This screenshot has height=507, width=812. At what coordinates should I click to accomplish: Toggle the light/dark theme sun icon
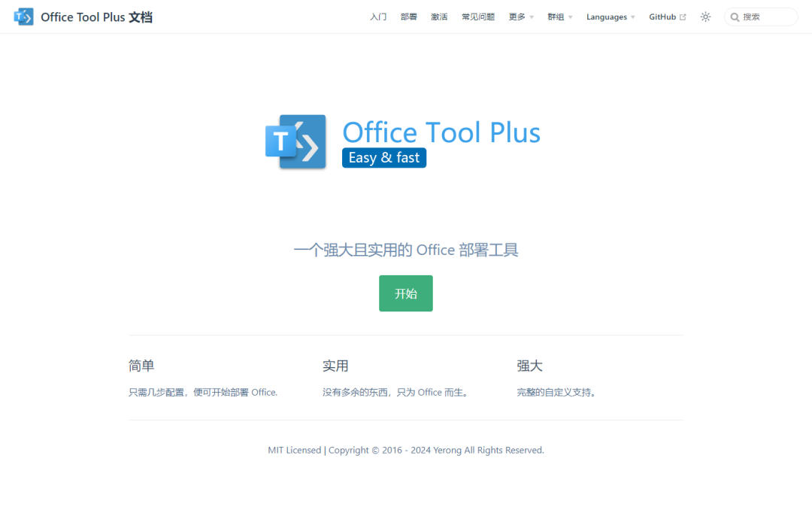click(705, 17)
